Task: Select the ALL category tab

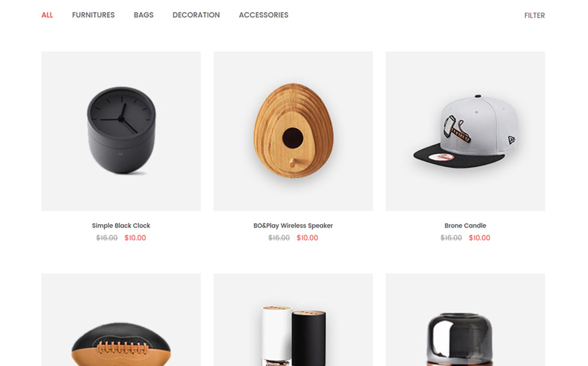Action: (x=47, y=15)
